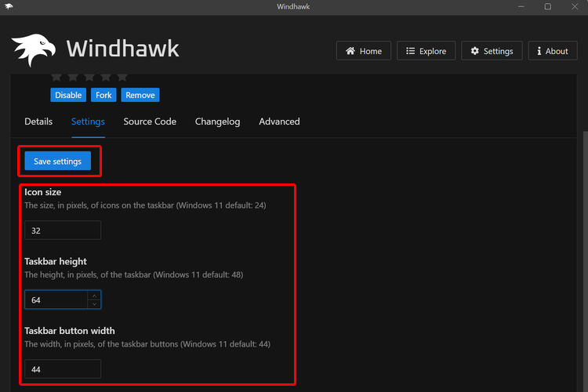
Task: Open the Source Code tab
Action: pos(150,122)
